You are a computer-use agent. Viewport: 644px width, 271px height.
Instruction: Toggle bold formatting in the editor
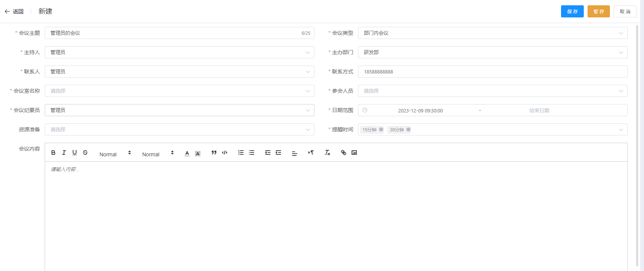53,153
